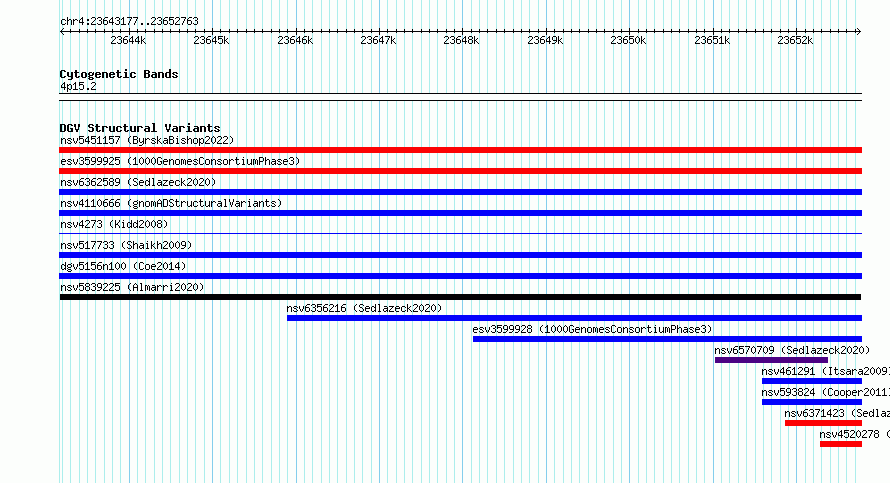890x483 pixels.
Task: Open the nsv4273 (Kidd2008) label
Action: point(114,224)
